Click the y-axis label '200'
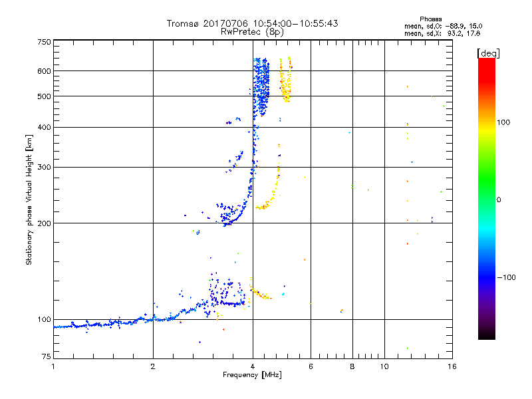Image resolution: width=532 pixels, height=399 pixels. 44,223
